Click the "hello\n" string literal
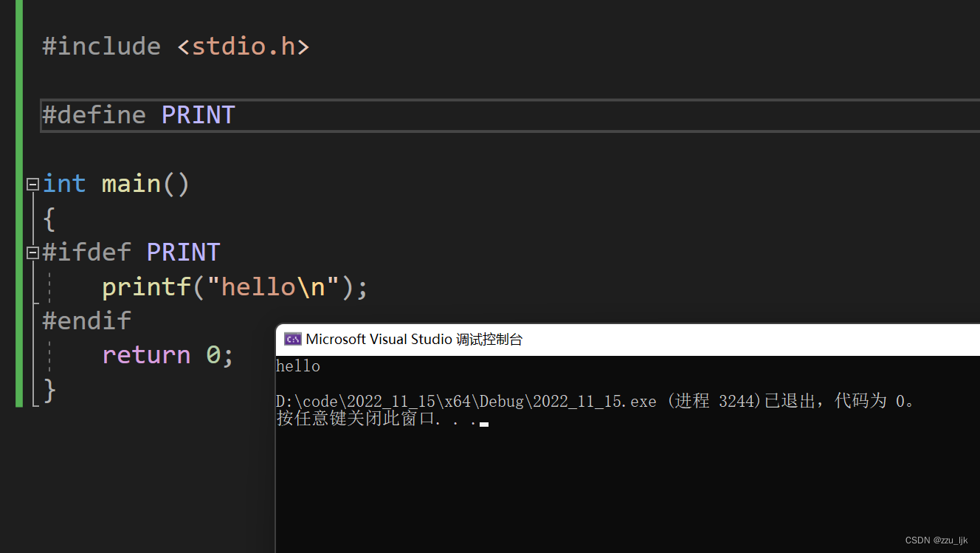This screenshot has width=980, height=553. [272, 286]
